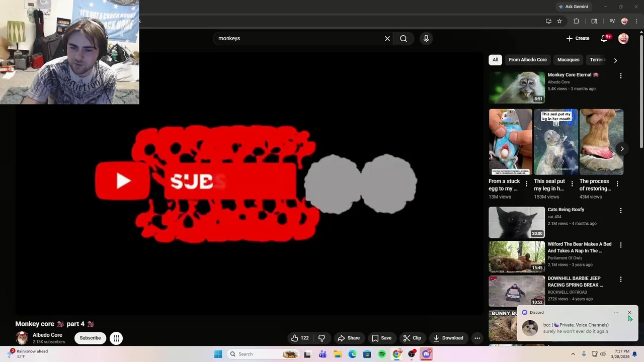644x362 pixels.
Task: Open menu for This seal put Short
Action: 572,184
